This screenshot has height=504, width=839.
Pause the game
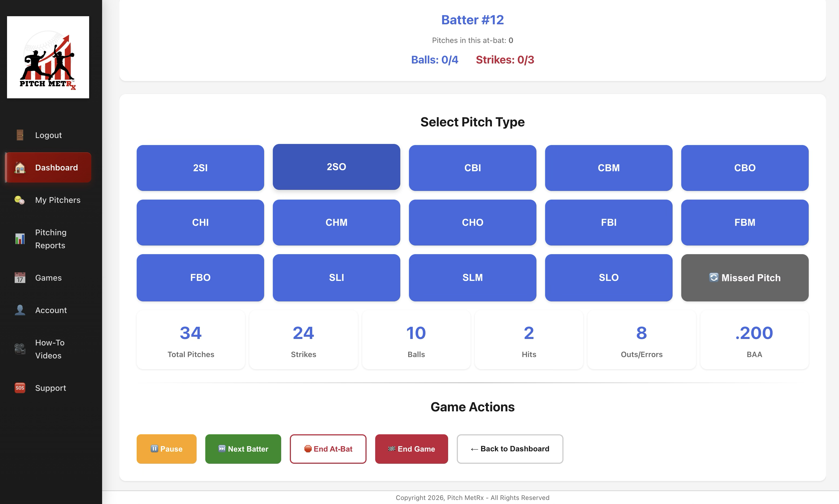(166, 449)
